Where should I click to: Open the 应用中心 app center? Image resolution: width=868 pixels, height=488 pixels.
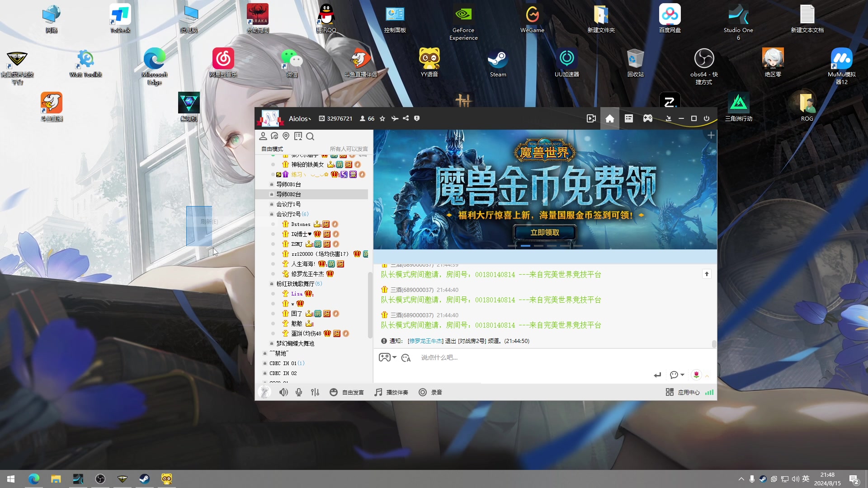tap(683, 392)
